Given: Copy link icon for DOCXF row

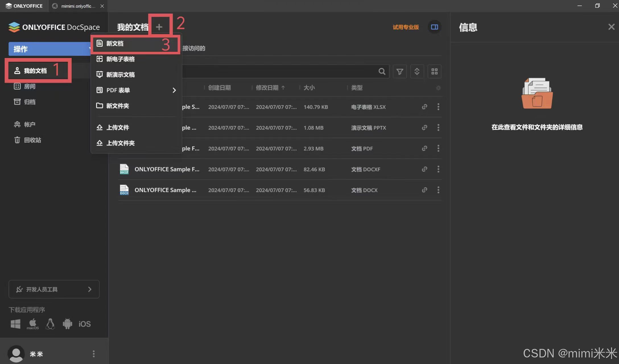Looking at the screenshot, I should coord(424,169).
